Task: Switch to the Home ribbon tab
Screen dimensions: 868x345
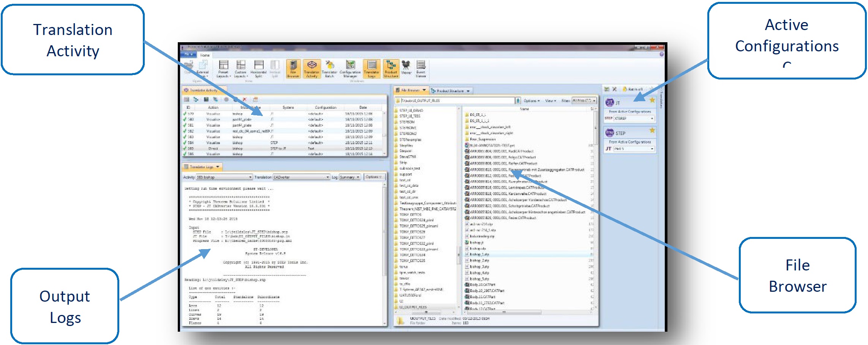Action: click(205, 55)
